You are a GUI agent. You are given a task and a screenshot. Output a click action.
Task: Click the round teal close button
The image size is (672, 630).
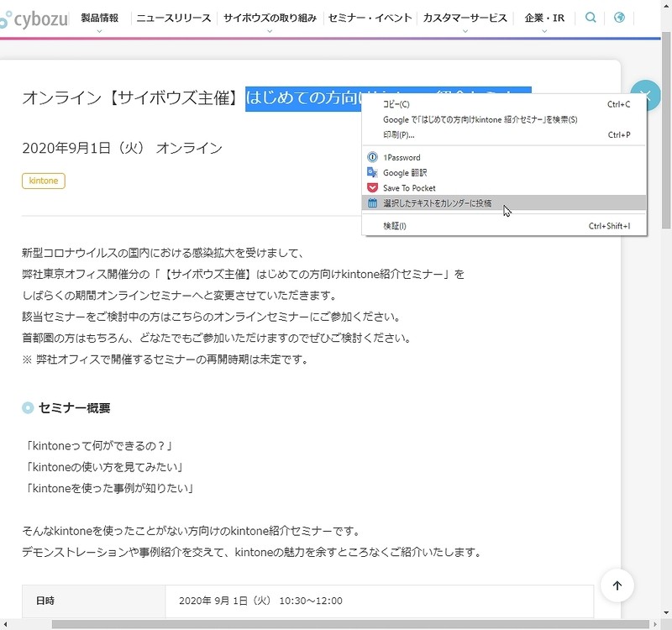click(x=645, y=95)
